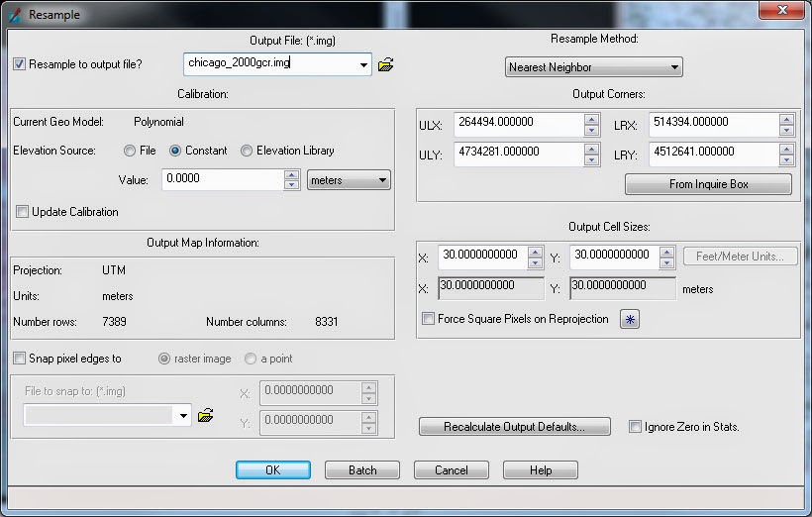Close the Resample dialog window

[x=782, y=10]
